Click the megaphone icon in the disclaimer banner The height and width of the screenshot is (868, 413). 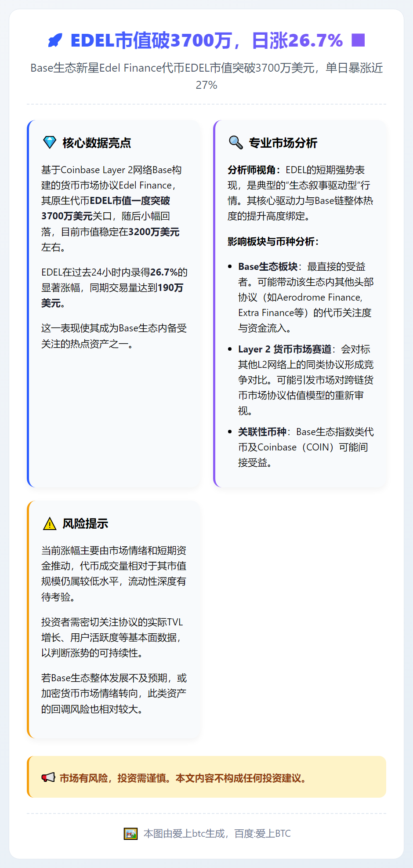pyautogui.click(x=48, y=777)
